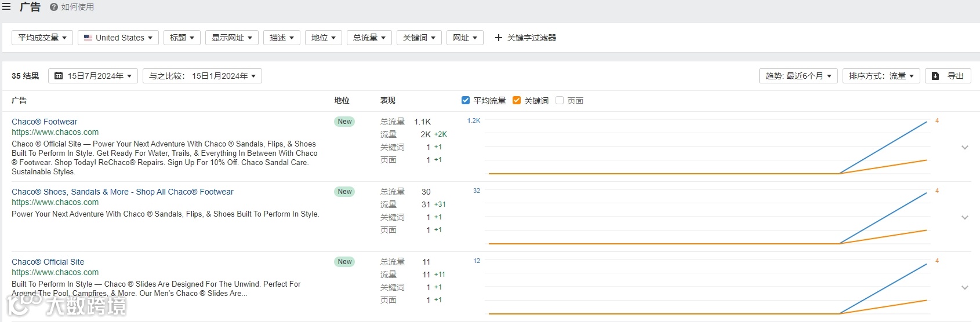Open the hamburger menu icon
Screen dimensions: 980x322
[6, 7]
